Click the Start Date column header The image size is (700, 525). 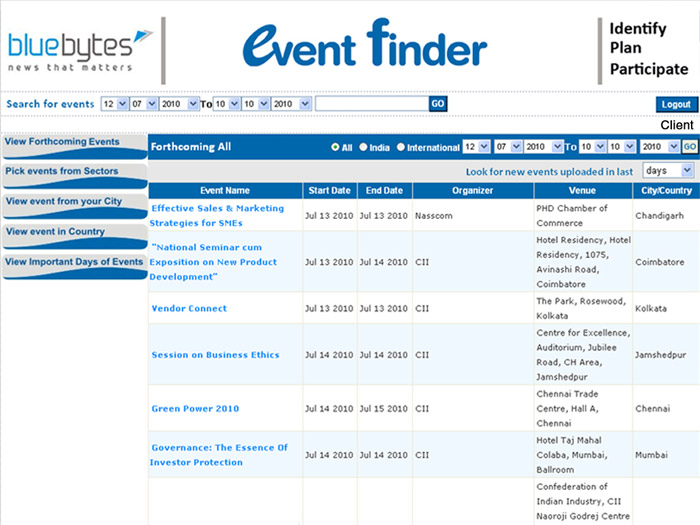click(x=329, y=191)
